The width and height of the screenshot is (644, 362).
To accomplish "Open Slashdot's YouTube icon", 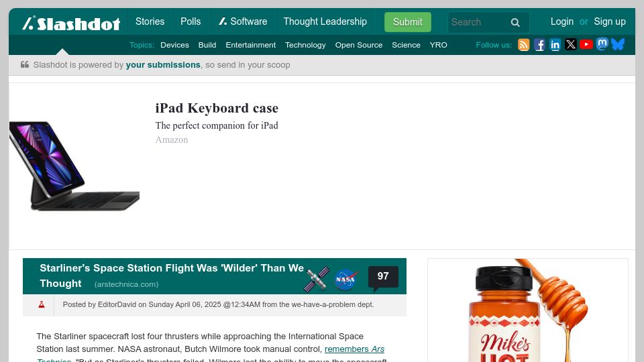I will tap(586, 44).
